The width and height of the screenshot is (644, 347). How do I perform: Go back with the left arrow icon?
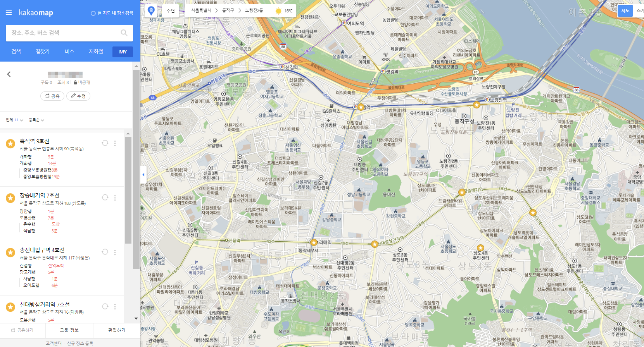9,74
